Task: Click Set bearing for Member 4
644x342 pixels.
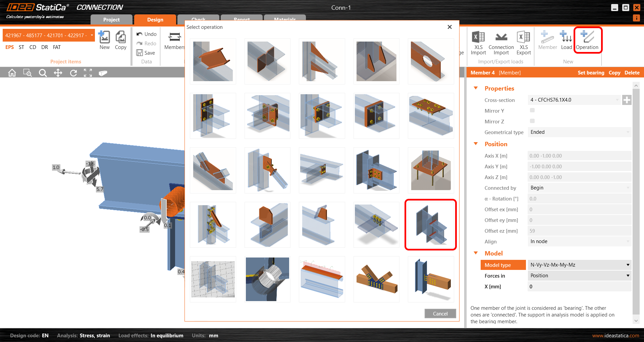Action: [591, 73]
